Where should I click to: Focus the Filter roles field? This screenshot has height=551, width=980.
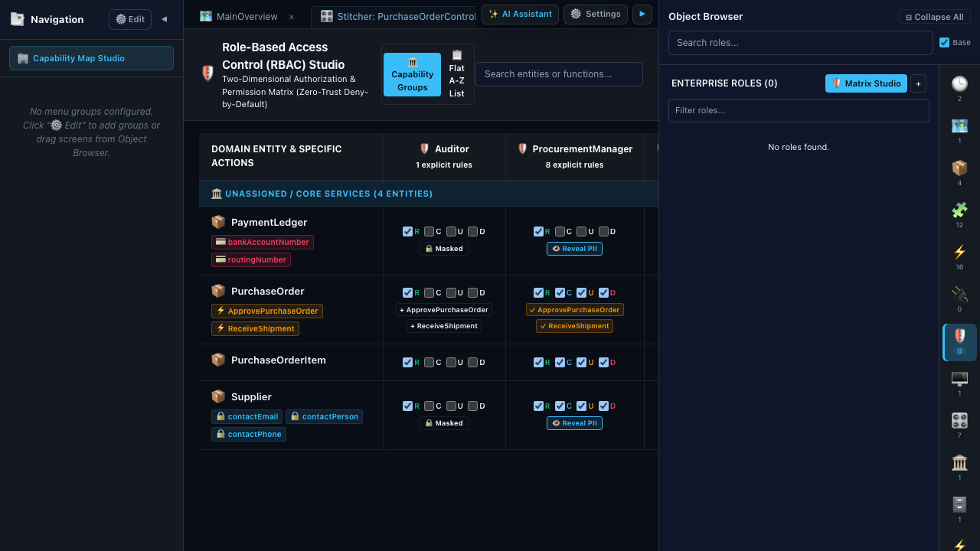tap(799, 110)
